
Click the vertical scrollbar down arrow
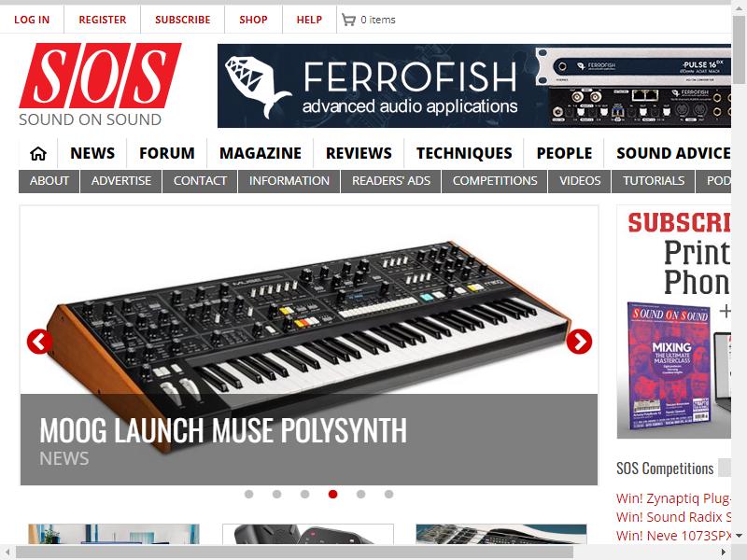coord(739,536)
